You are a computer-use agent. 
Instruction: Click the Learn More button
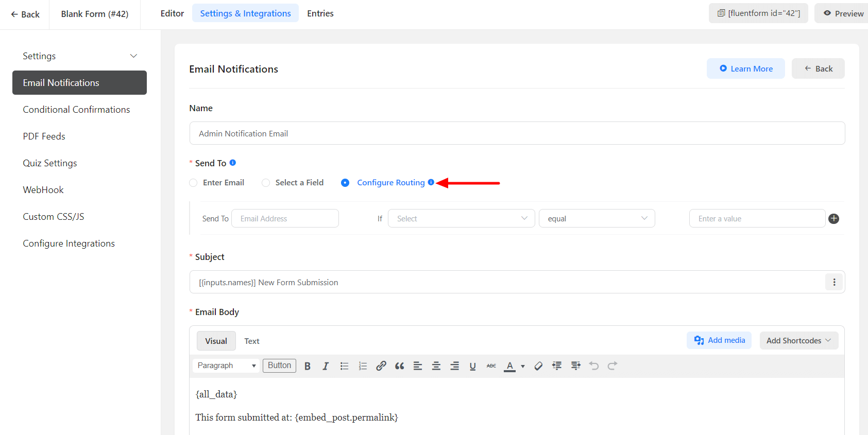pyautogui.click(x=745, y=68)
